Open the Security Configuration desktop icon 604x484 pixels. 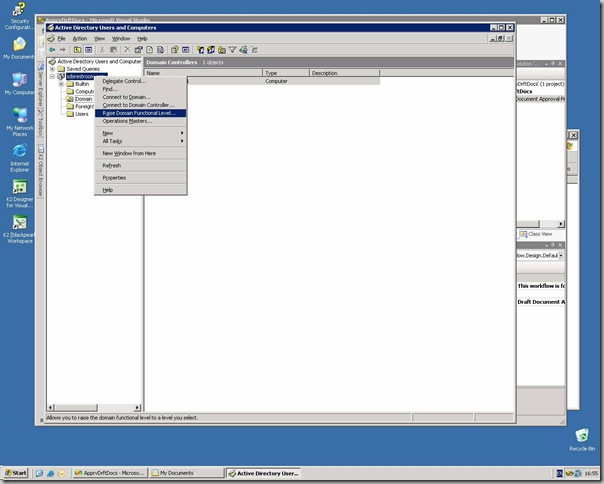tap(19, 16)
